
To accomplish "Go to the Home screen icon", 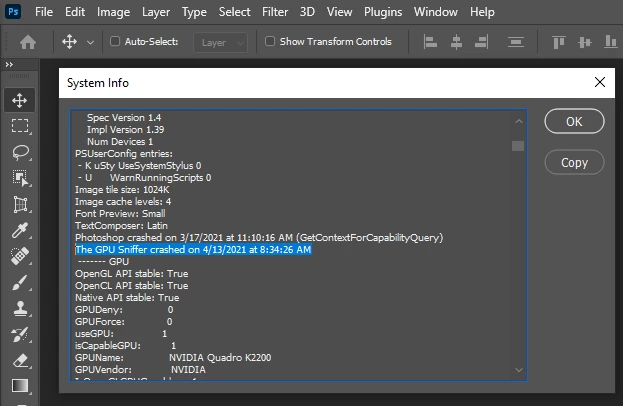I will pos(28,42).
